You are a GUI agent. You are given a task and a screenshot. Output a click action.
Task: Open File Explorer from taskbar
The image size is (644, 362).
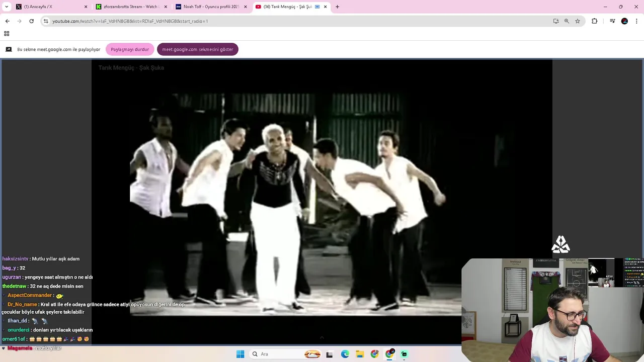pos(360,354)
